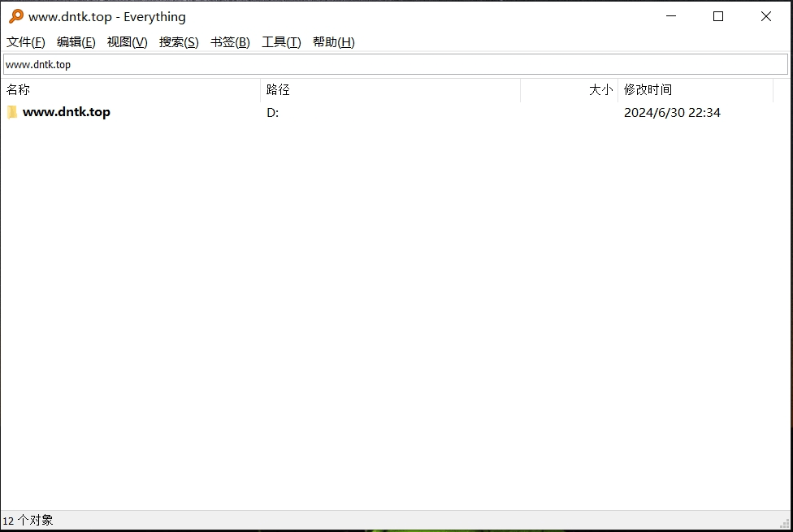Open the 帮助(H) menu
Image resolution: width=793 pixels, height=532 pixels.
(333, 42)
